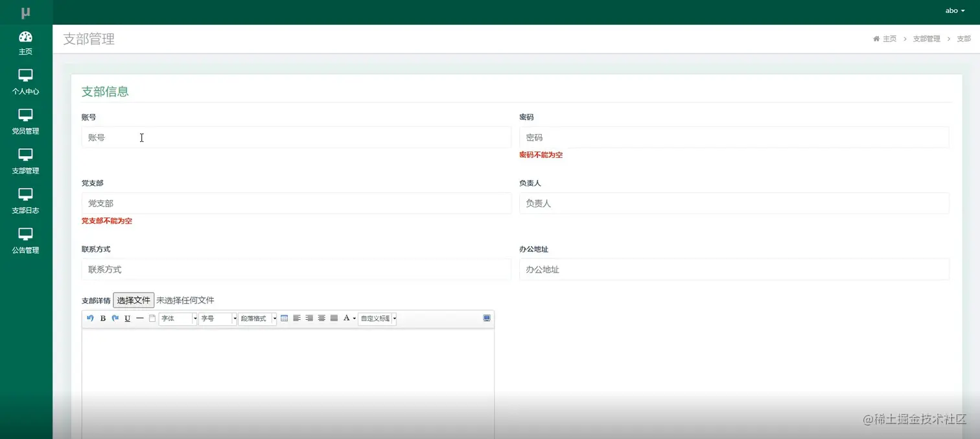Toggle underline formatting in editor
Screen dimensions: 980x439
(128, 318)
